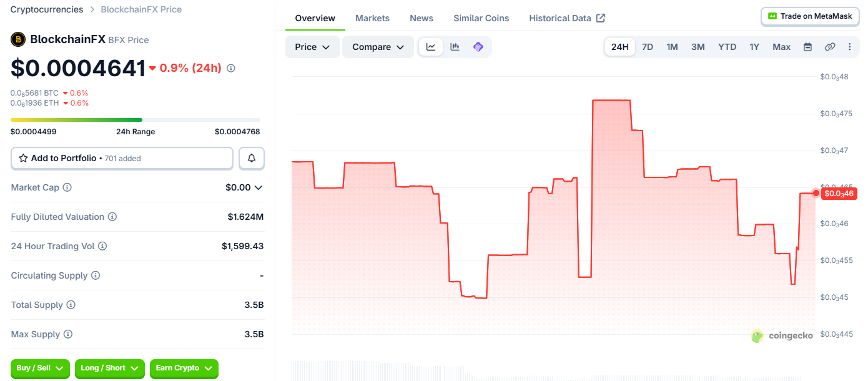The height and width of the screenshot is (381, 868).
Task: Click the bell price alert icon
Action: coord(252,158)
